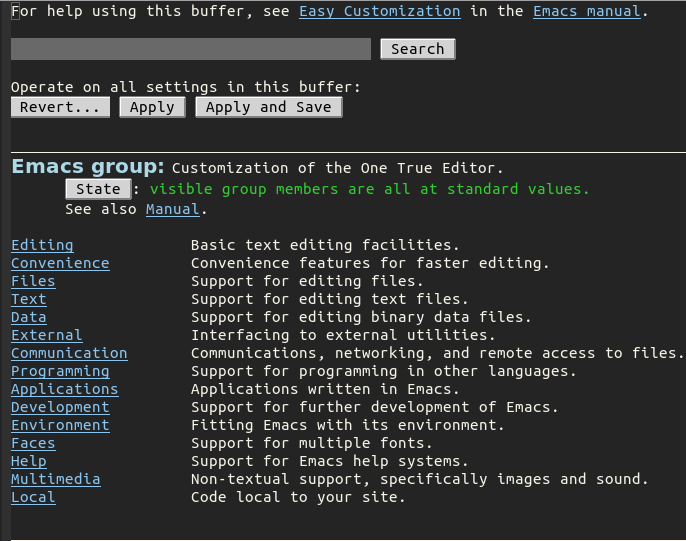Open the Environment customization group
Viewport: 686px width, 541px height.
pos(60,425)
